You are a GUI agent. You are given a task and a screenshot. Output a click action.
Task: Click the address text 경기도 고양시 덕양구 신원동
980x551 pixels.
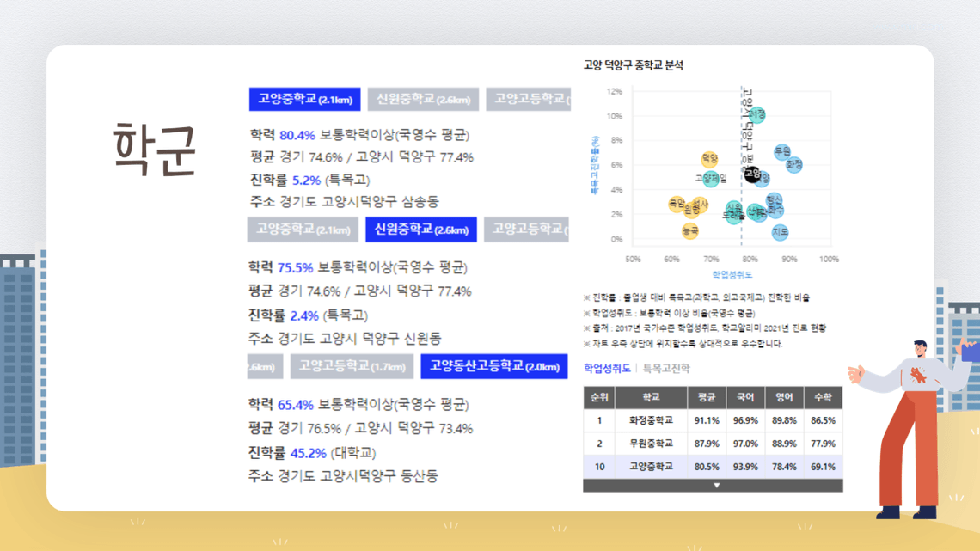click(359, 339)
